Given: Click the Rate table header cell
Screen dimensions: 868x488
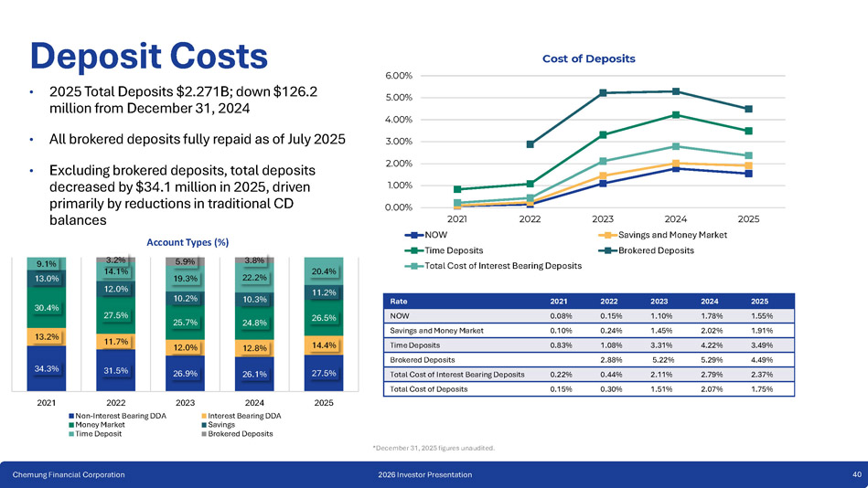Looking at the screenshot, I should pyautogui.click(x=400, y=301).
